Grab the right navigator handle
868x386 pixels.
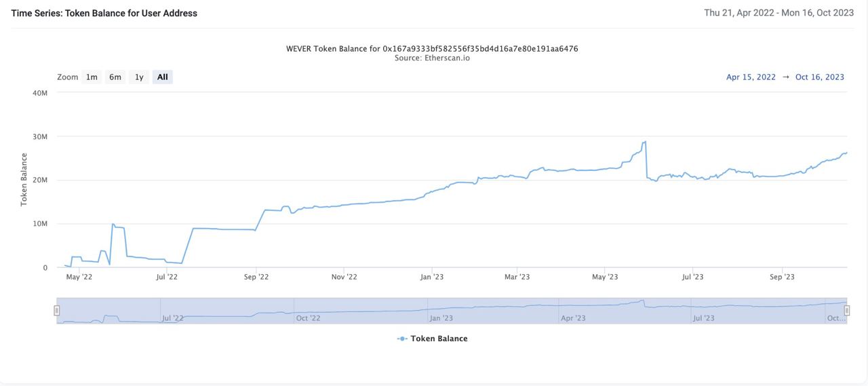pos(847,311)
